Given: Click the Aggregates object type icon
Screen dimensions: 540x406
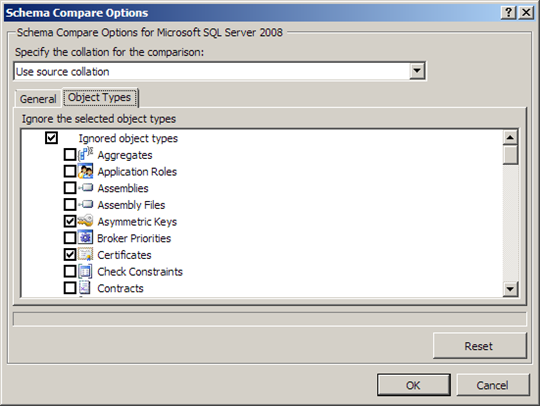Looking at the screenshot, I should point(85,154).
